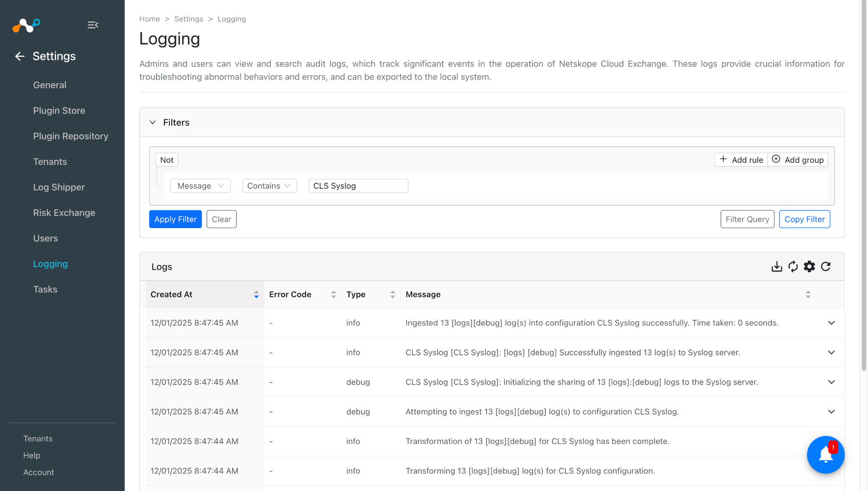868x491 pixels.
Task: Open Log Shipper in sidebar
Action: coord(59,187)
